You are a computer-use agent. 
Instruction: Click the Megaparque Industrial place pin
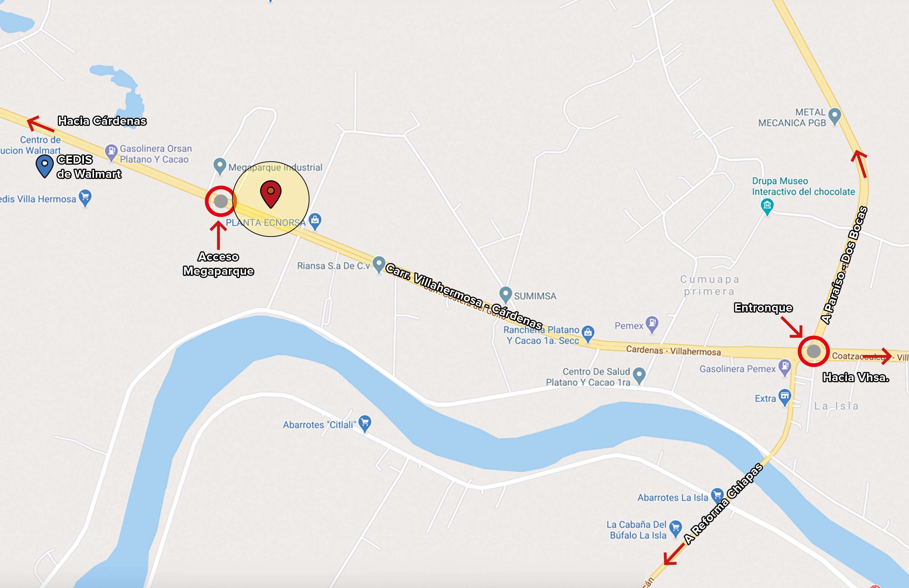pyautogui.click(x=220, y=166)
